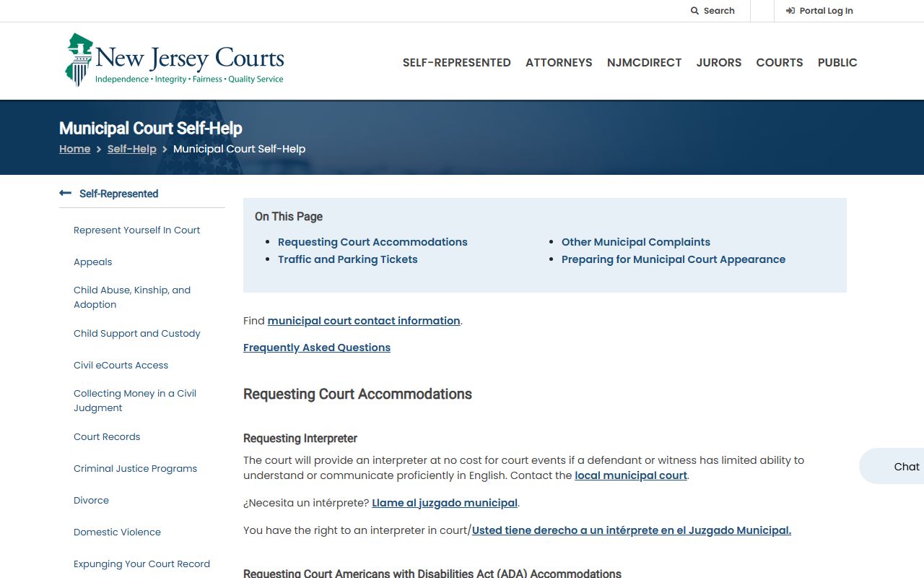Click the Self-Represented sidebar heading

(119, 194)
